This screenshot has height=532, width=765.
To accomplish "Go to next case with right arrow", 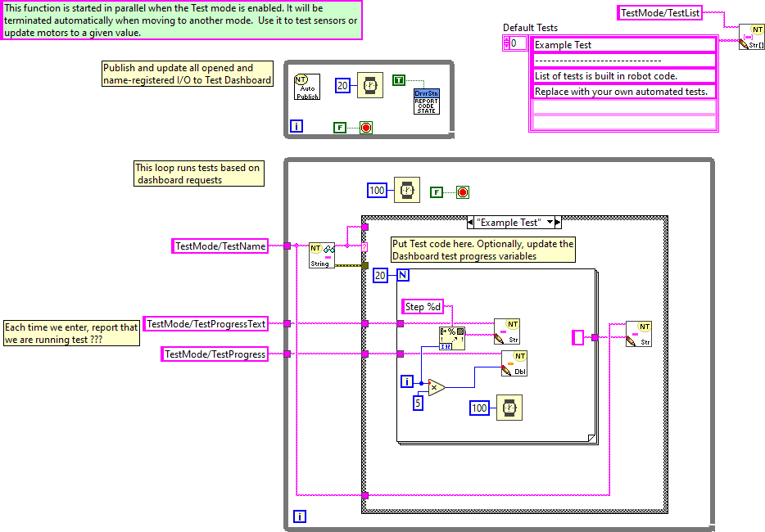I will tap(557, 222).
